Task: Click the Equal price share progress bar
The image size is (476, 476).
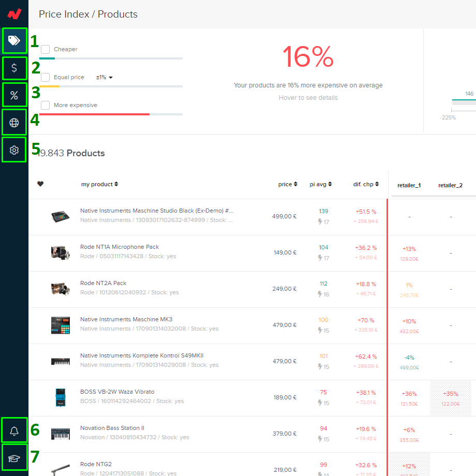Action: 111,86
